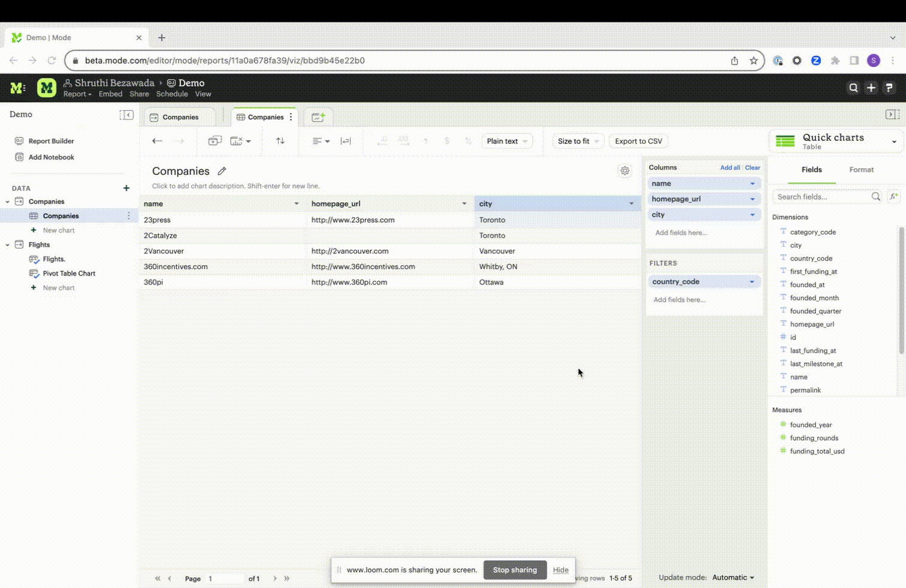This screenshot has width=906, height=588.
Task: Expand the country_code filter dropdown
Action: point(752,282)
